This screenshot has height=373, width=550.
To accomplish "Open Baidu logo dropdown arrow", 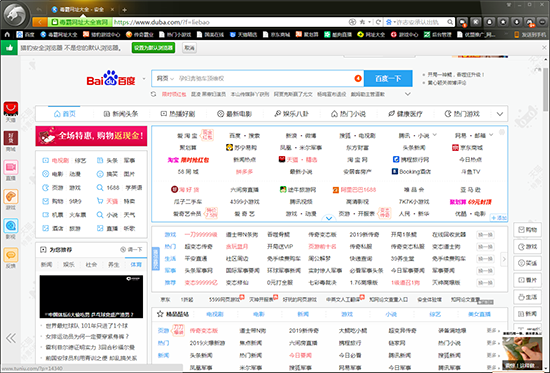I will 144,79.
